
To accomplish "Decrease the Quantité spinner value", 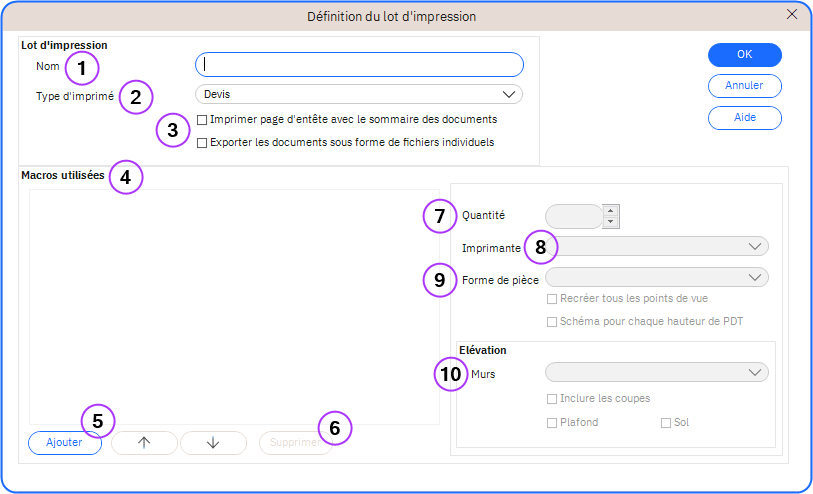I will [x=612, y=222].
